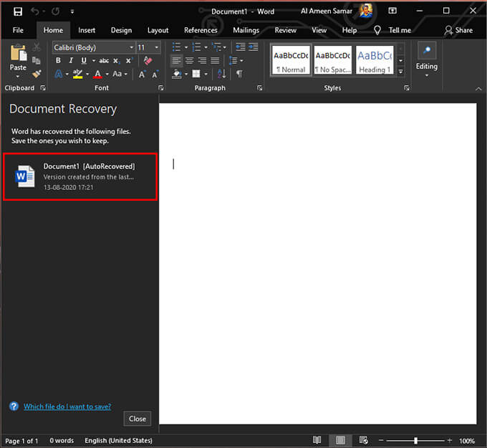Decrease the font size
Viewport: 487px width, 448px height.
click(155, 74)
